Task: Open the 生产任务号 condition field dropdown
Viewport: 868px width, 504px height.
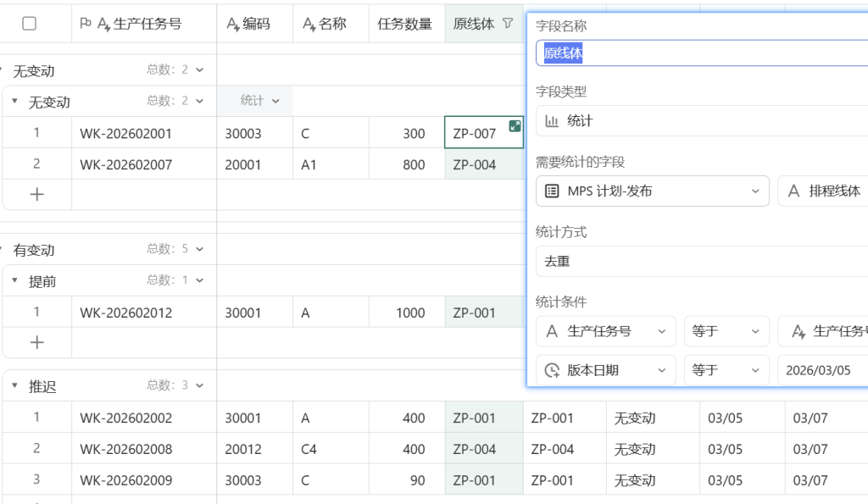Action: (x=605, y=331)
